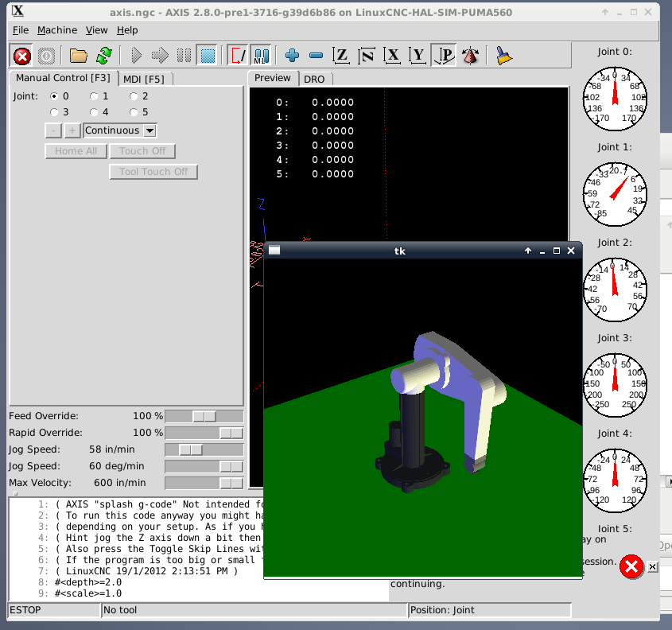This screenshot has width=672, height=630.
Task: Open the Machine menu
Action: pos(57,30)
